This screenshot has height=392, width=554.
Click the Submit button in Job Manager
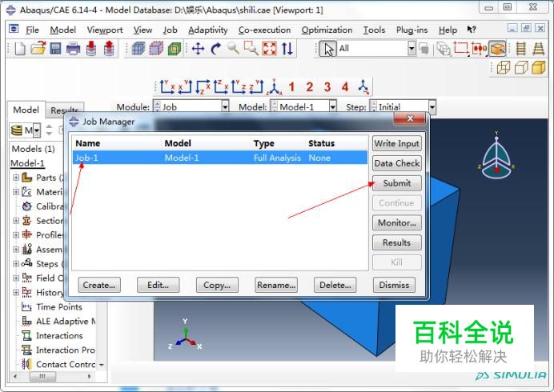coord(397,183)
